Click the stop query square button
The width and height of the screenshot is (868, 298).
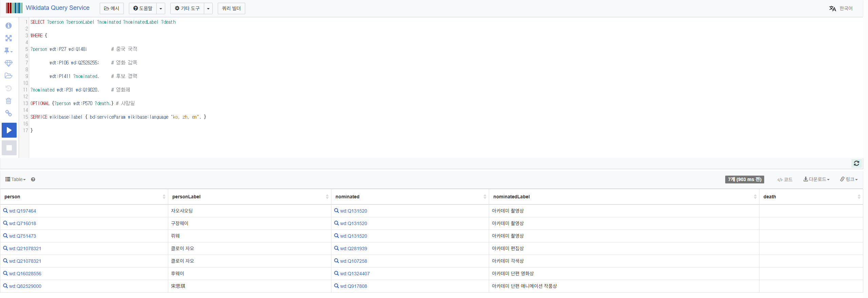tap(9, 148)
